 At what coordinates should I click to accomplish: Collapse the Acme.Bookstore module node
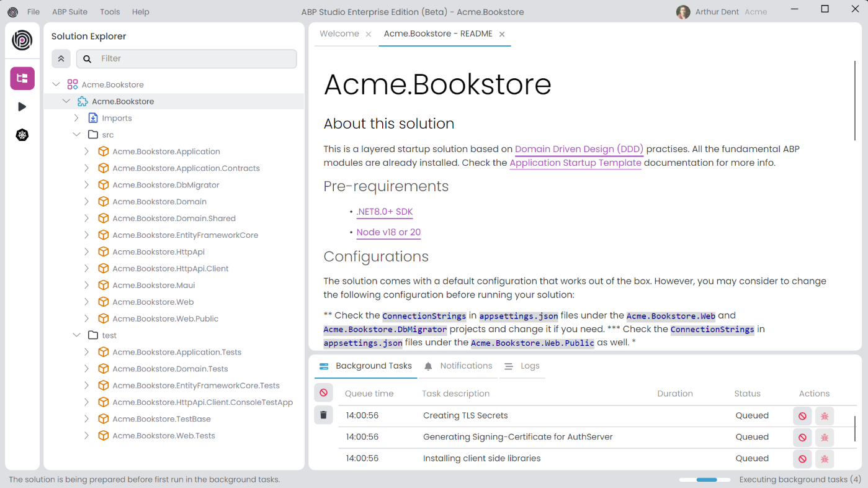coord(66,101)
